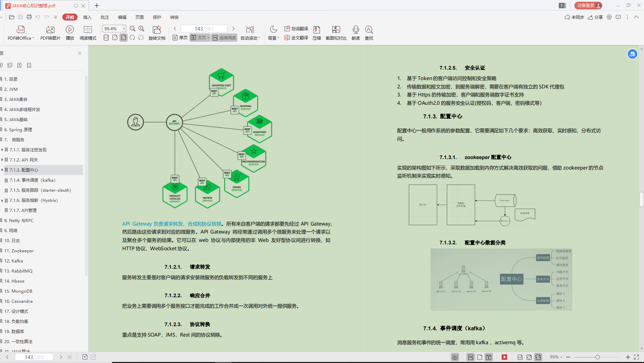Toggle fit-width mode in ribbon

[124, 38]
